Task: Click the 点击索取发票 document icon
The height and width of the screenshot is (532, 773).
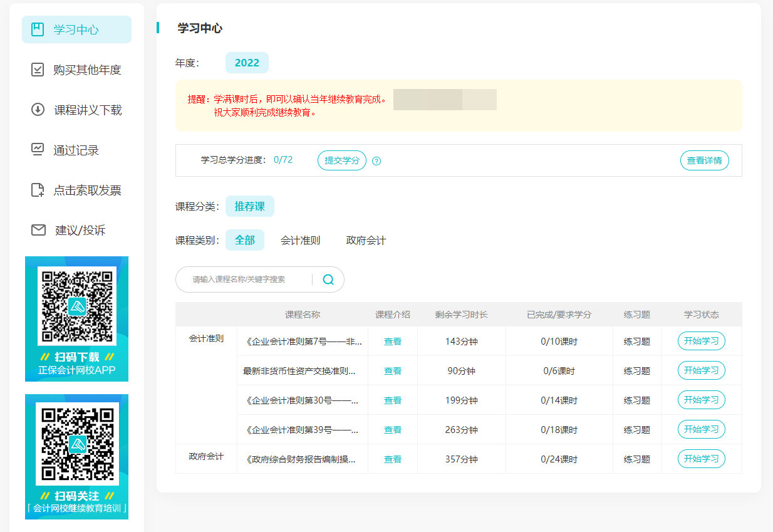Action: click(x=38, y=190)
